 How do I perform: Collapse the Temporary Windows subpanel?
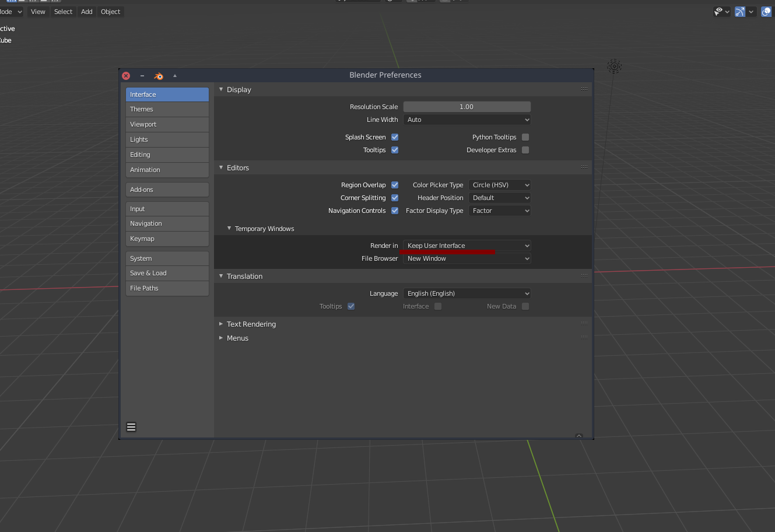tap(229, 229)
